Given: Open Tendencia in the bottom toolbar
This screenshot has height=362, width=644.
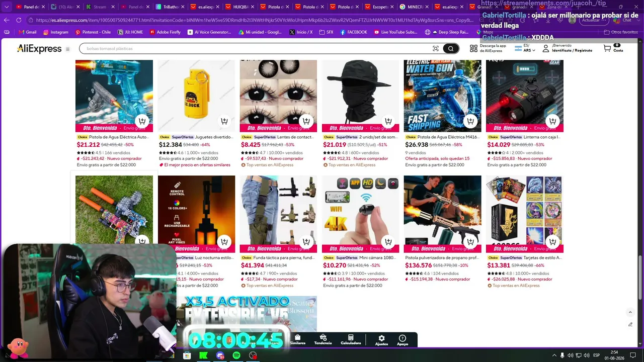Looking at the screenshot, I should (x=323, y=340).
